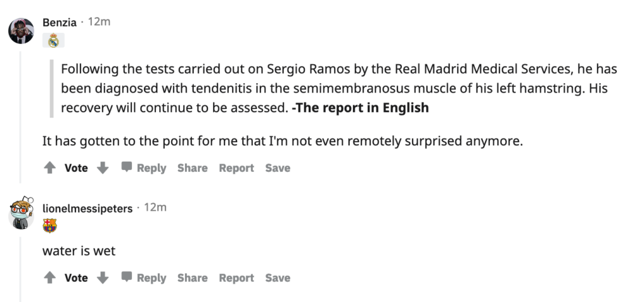644x302 pixels.
Task: Click Barcelona crest flair icon
Action: 50,225
